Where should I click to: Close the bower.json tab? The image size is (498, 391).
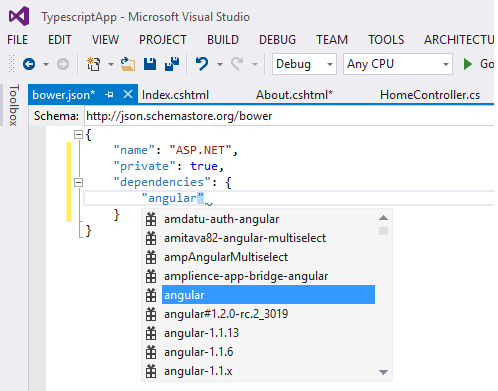[128, 94]
